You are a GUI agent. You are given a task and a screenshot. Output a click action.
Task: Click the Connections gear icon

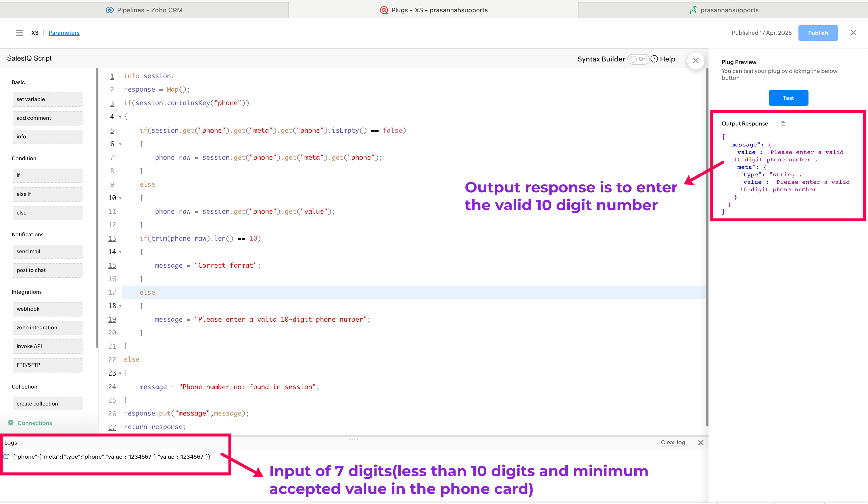[x=11, y=423]
